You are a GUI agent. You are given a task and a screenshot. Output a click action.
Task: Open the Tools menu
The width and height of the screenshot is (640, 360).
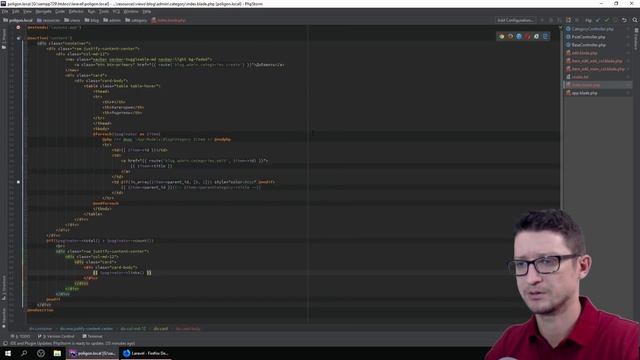tap(104, 11)
